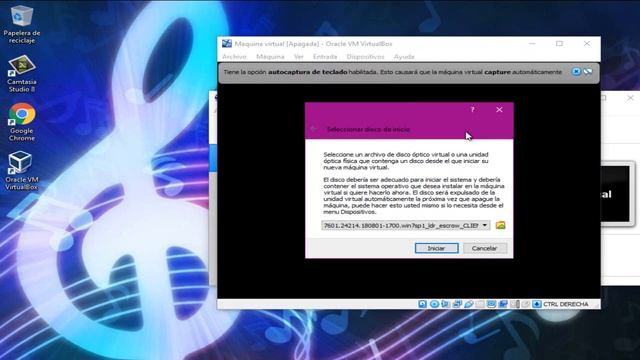Dismiss the autocaptura notification with blue X icon
640x360 pixels.
pos(576,72)
